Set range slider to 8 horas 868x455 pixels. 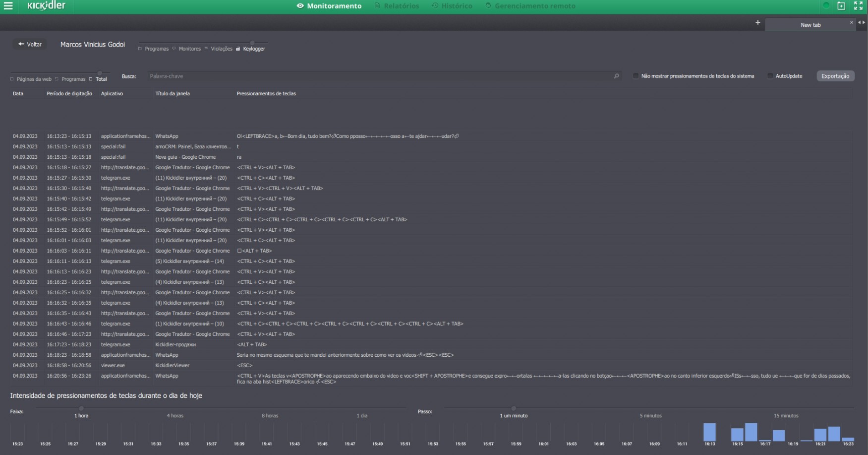[270, 415]
